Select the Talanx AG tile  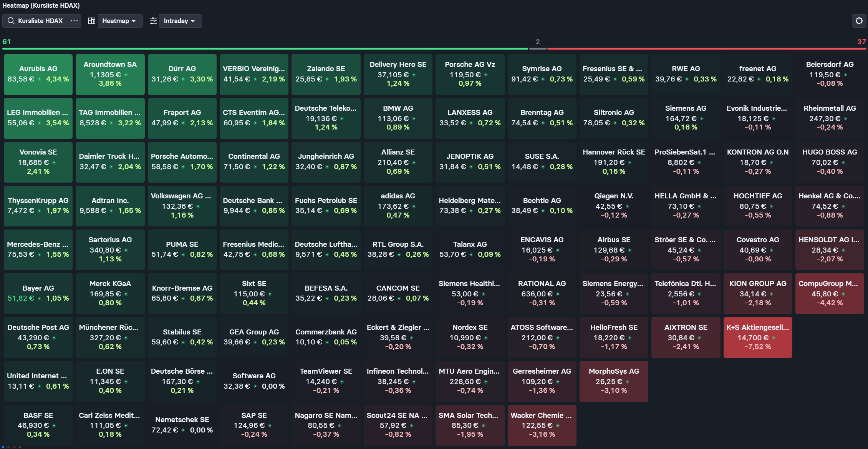pyautogui.click(x=470, y=250)
